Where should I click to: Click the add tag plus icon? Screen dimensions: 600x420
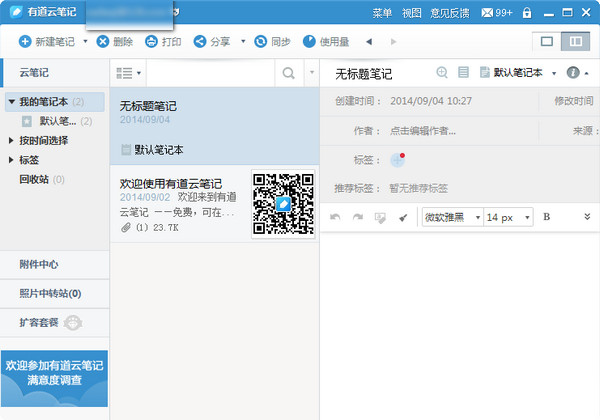pos(397,160)
